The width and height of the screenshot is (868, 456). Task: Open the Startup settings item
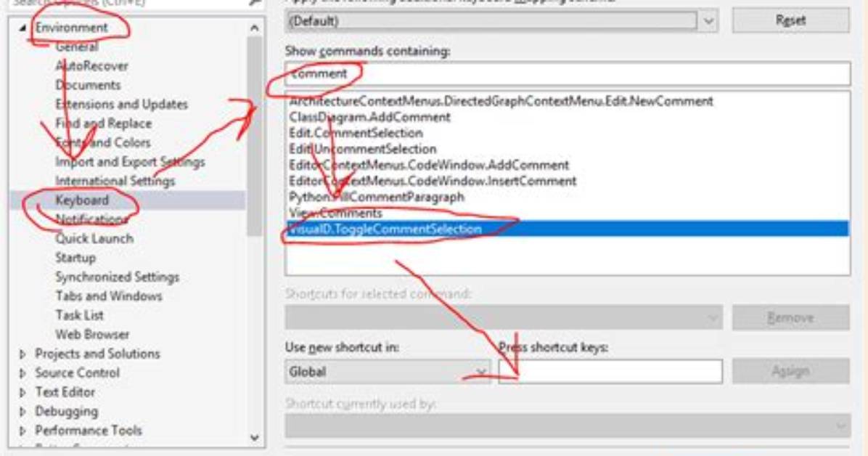pos(75,258)
